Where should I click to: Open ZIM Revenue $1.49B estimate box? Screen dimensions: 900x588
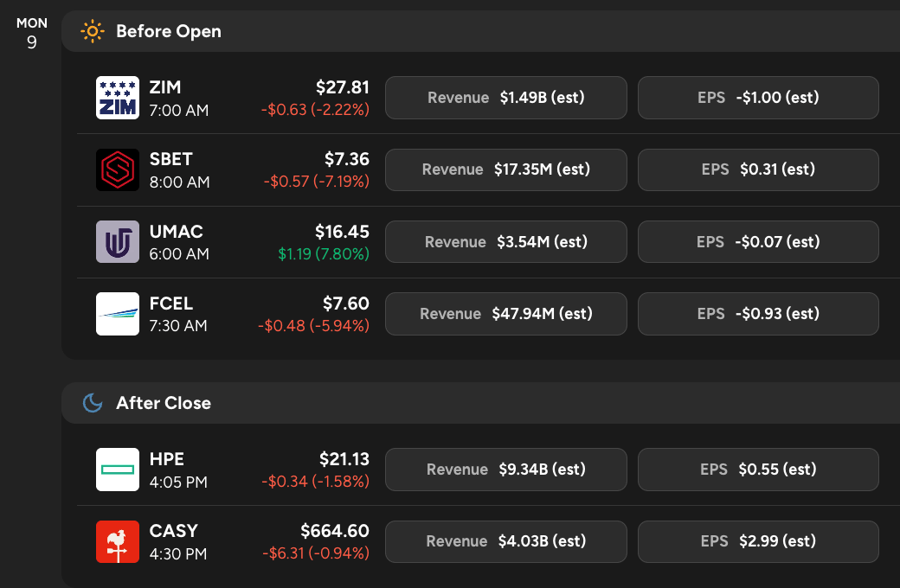click(505, 98)
